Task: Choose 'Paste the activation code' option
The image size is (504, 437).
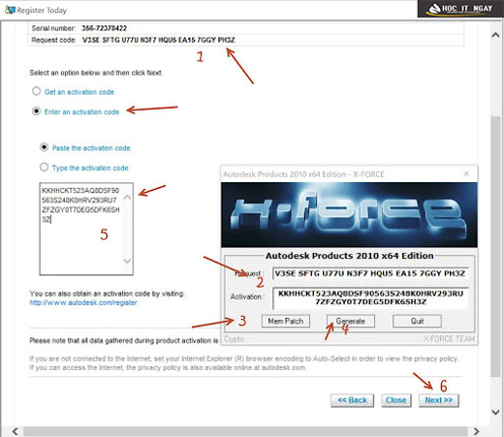Action: coord(45,147)
